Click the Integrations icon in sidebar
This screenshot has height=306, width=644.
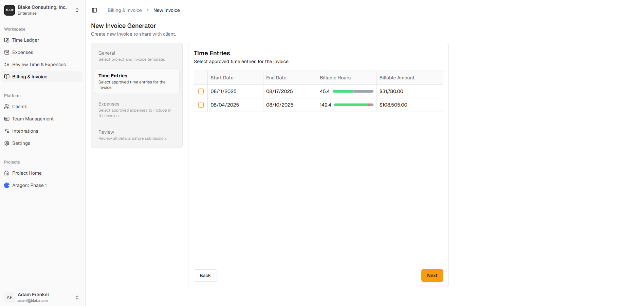click(x=7, y=131)
